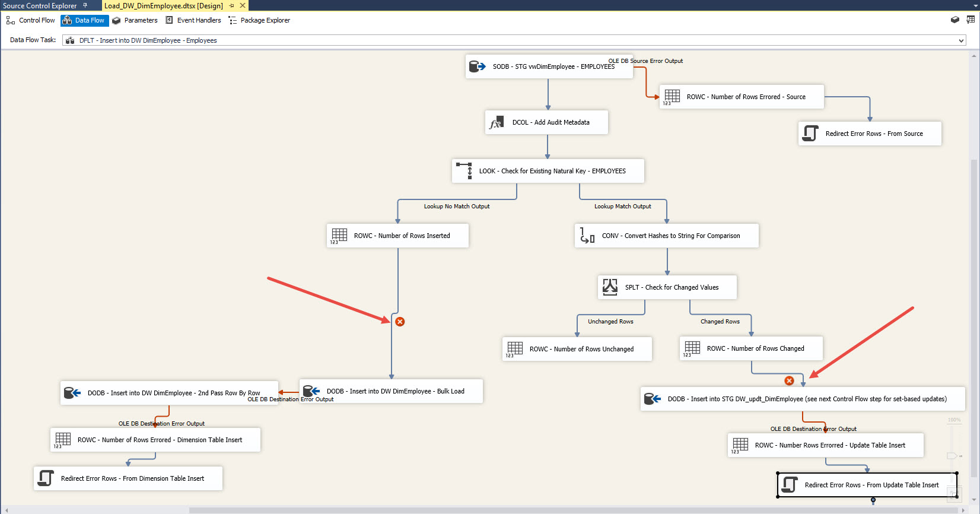Click SPLT Check for Changed Values icon

[610, 287]
